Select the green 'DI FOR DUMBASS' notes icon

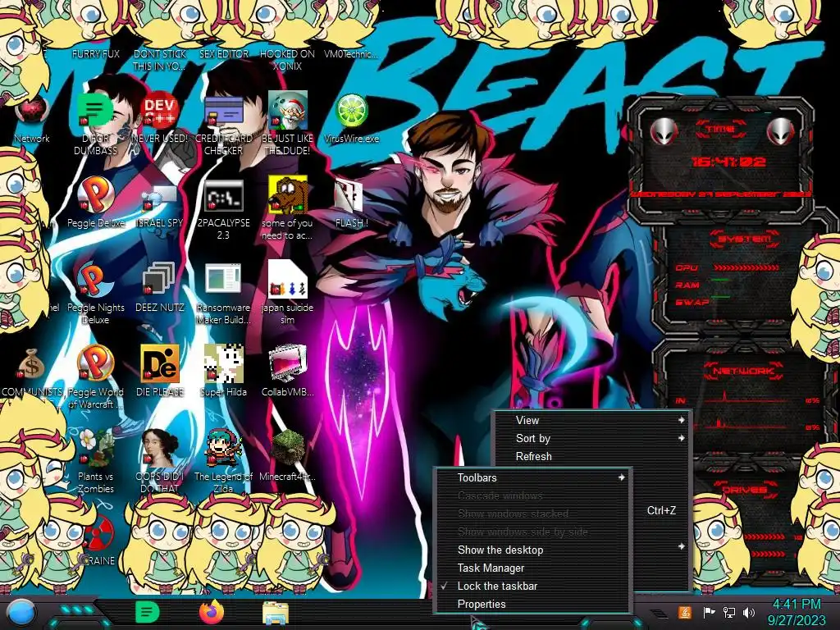pos(95,111)
